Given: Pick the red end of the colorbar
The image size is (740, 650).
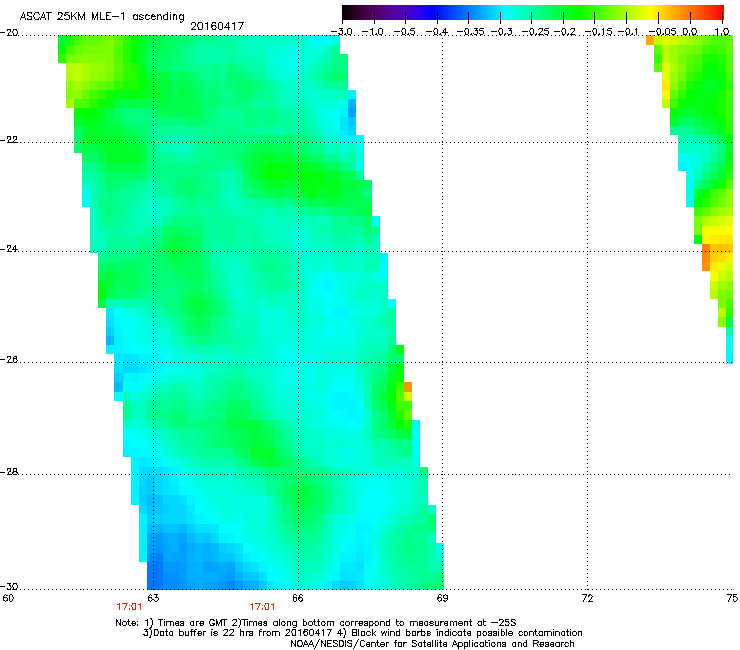Looking at the screenshot, I should [717, 12].
